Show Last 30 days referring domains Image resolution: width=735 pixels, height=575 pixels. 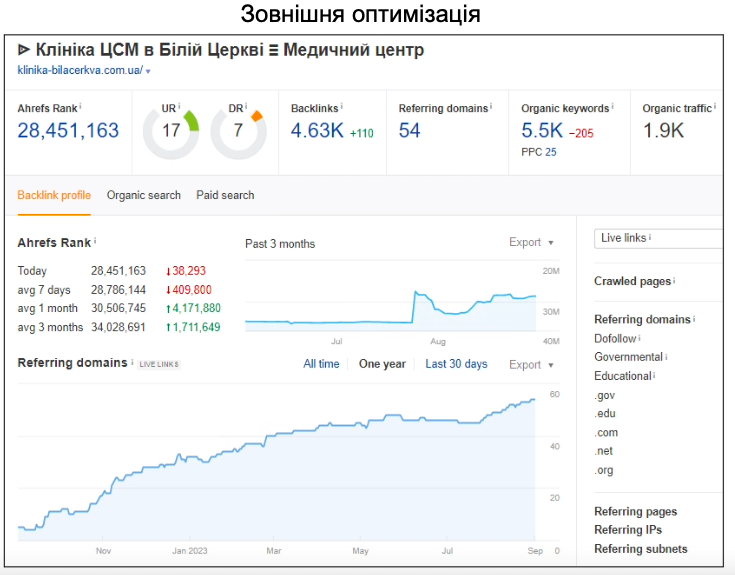456,364
